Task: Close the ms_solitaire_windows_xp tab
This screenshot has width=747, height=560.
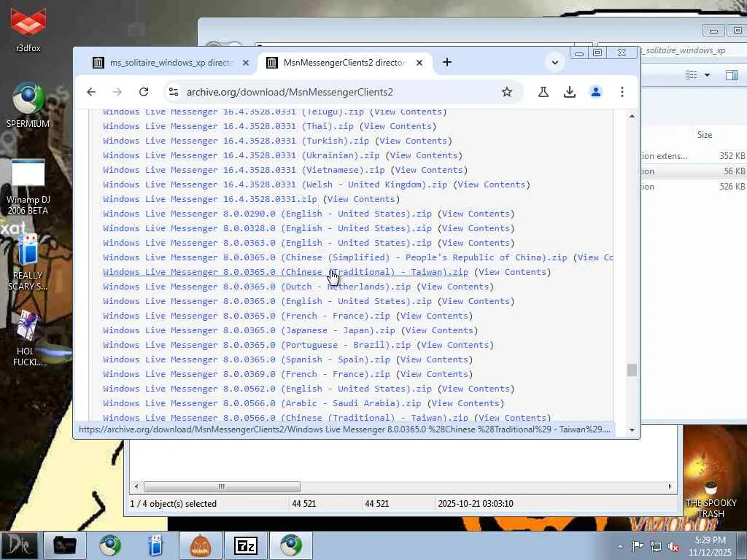Action: [x=245, y=63]
